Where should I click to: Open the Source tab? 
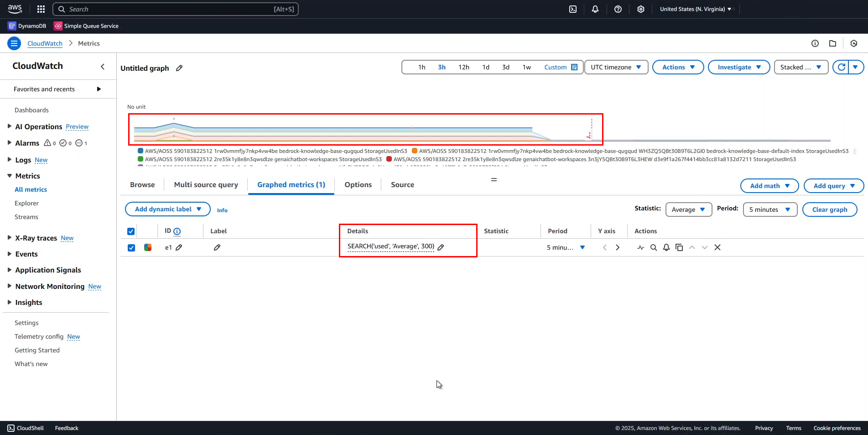[x=402, y=184]
